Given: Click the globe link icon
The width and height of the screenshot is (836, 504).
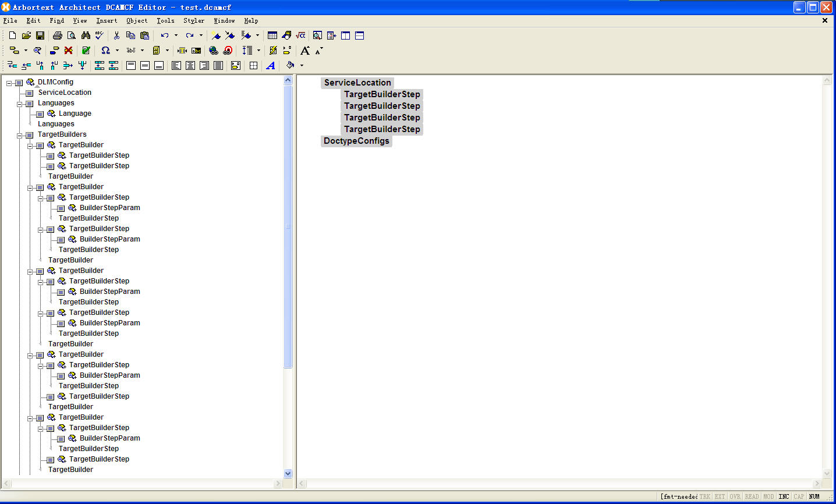Looking at the screenshot, I should pyautogui.click(x=214, y=51).
